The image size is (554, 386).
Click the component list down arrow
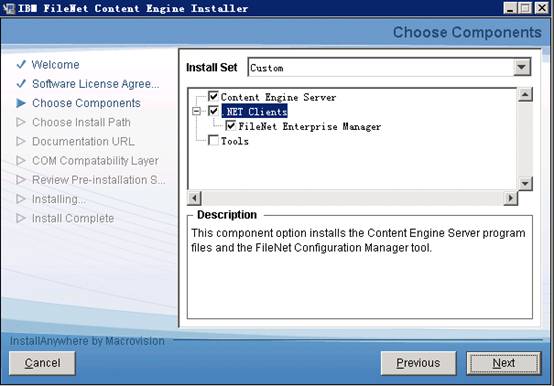(525, 183)
